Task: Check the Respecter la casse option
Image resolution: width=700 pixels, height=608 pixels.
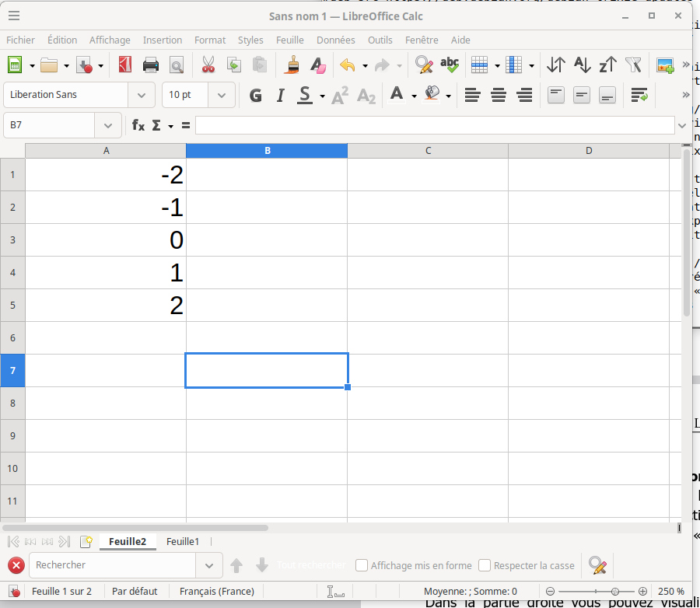Action: [x=485, y=565]
